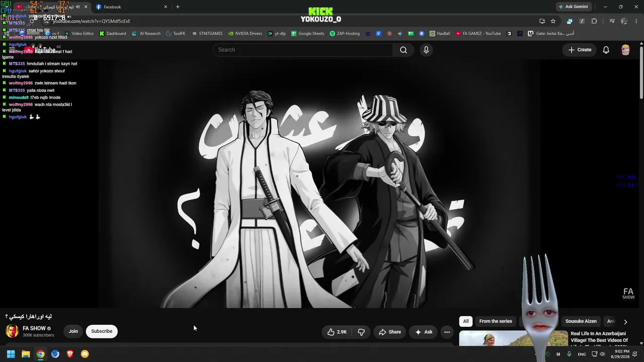The image size is (644, 362).
Task: Click the Join membership button
Action: [x=73, y=331]
